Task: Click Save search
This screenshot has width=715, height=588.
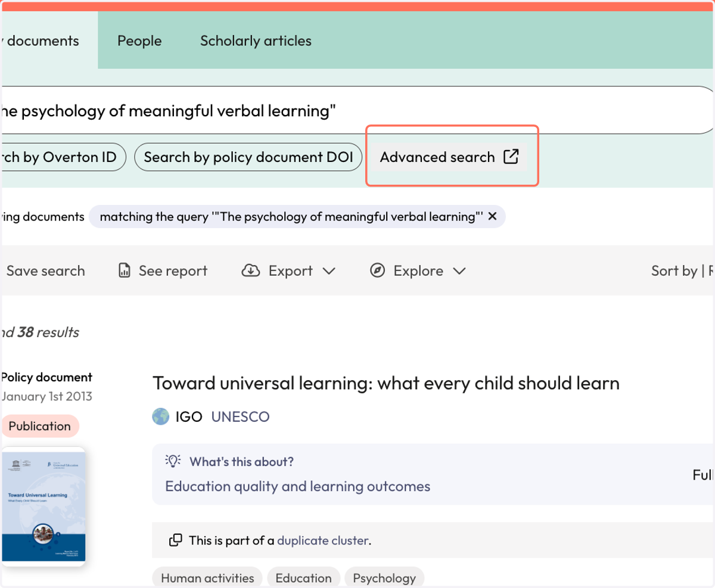Action: [45, 271]
